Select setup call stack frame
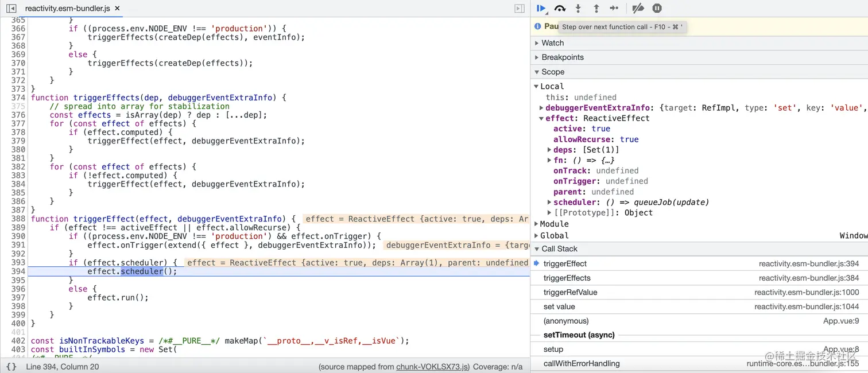The width and height of the screenshot is (868, 373). point(699,349)
